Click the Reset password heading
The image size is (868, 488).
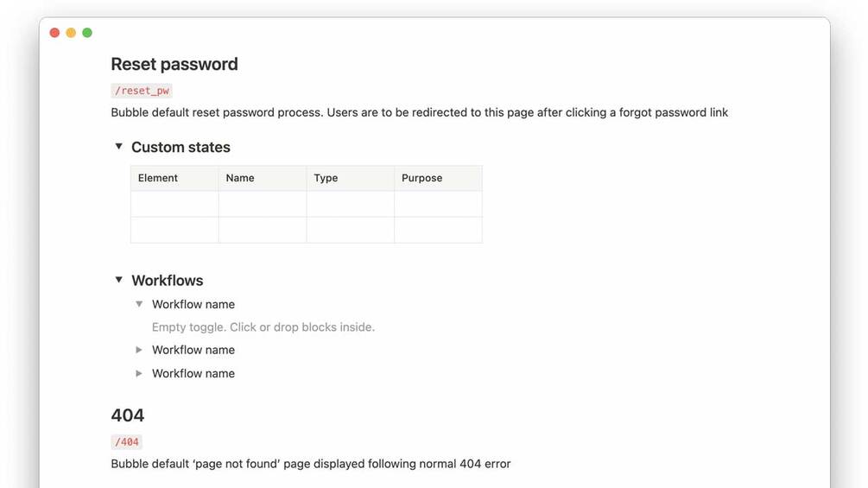[x=174, y=64]
